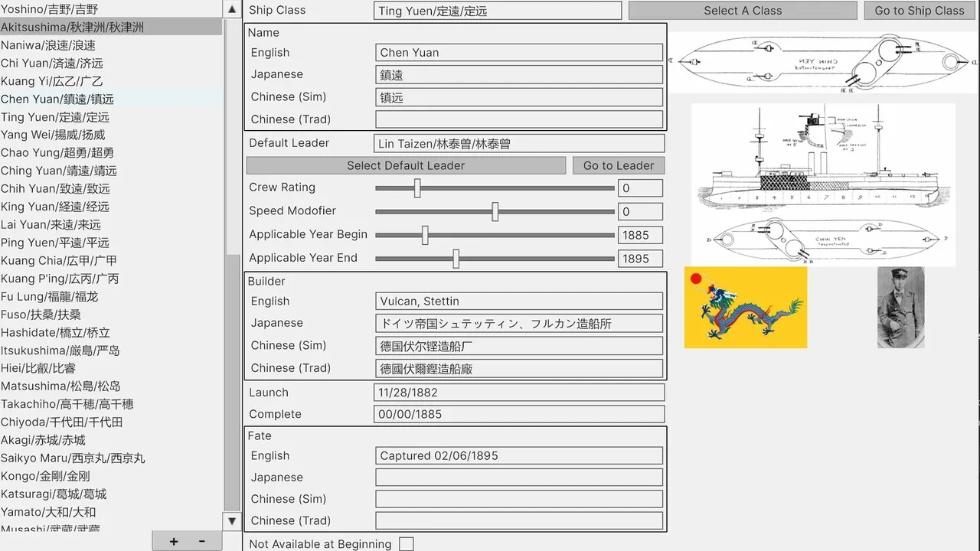Screen dimensions: 980x551
Task: Select Yang Wei in the ship list
Action: tap(111, 135)
